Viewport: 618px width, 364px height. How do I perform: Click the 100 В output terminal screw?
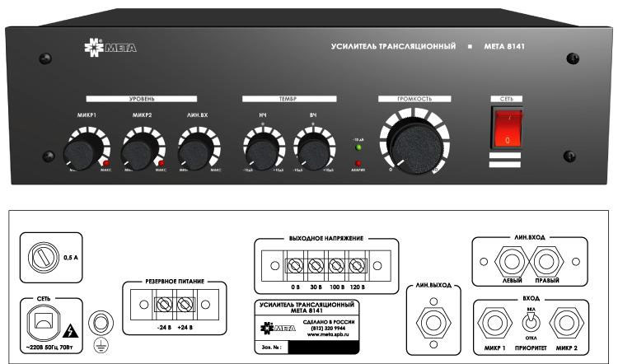click(x=336, y=266)
